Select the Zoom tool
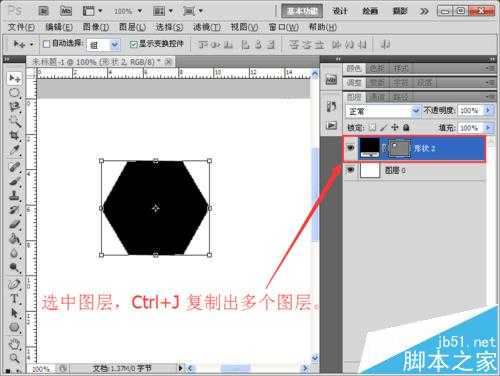 click(15, 358)
